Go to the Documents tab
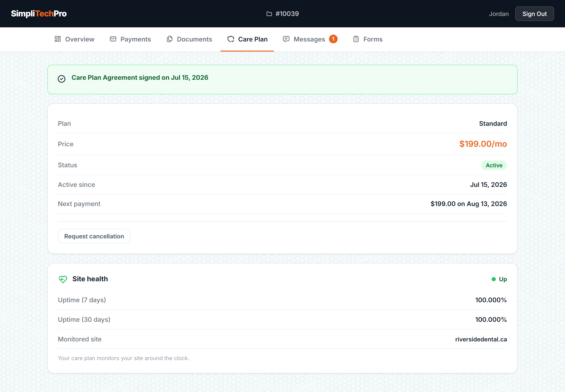Image resolution: width=565 pixels, height=392 pixels. (x=189, y=39)
